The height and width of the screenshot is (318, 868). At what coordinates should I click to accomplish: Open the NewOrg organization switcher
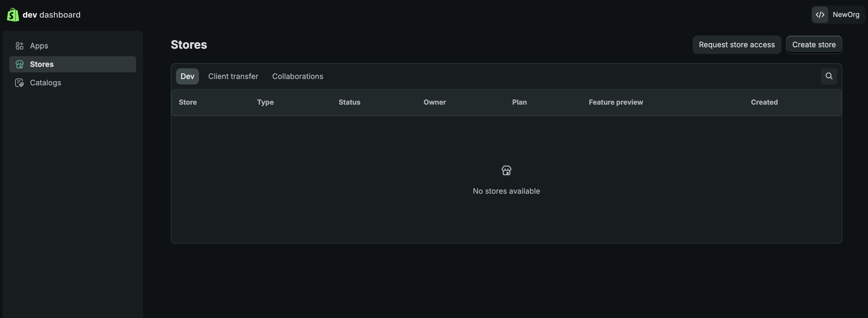tap(838, 15)
